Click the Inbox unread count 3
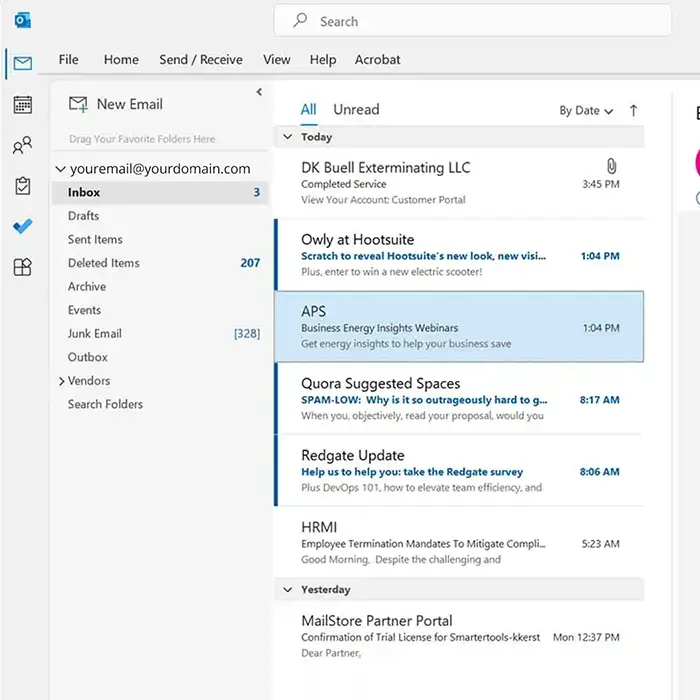This screenshot has height=700, width=700. coord(257,192)
